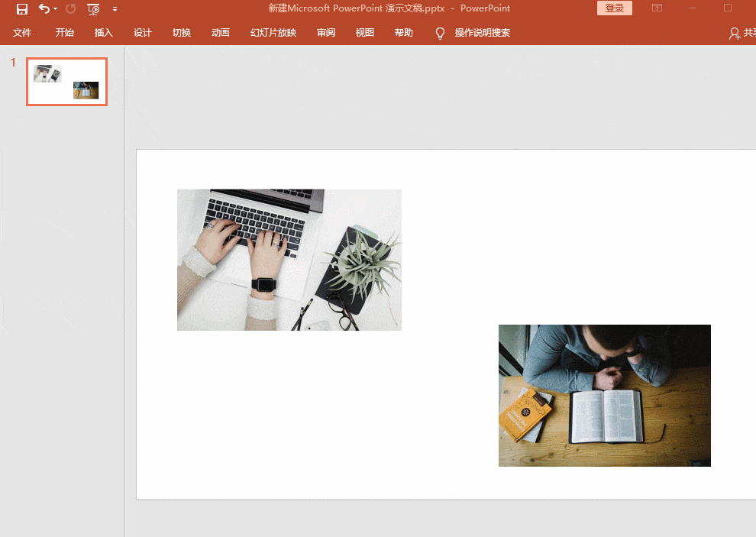Open Customize Quick Access Toolbar dropdown

pyautogui.click(x=115, y=8)
